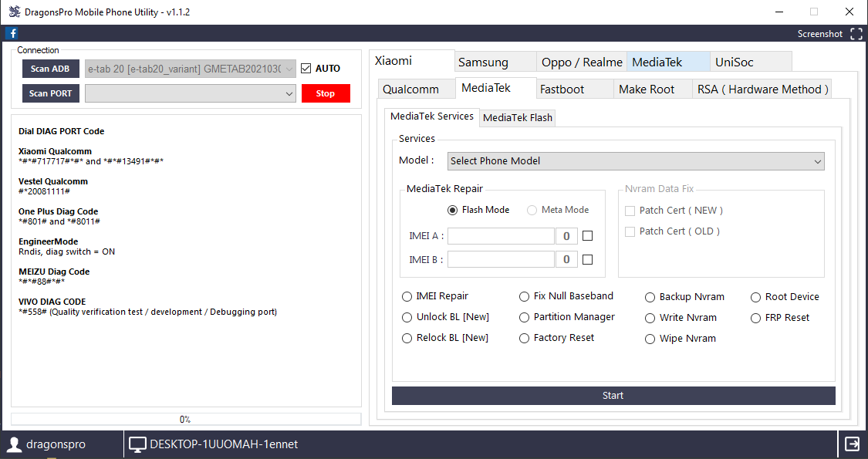Image resolution: width=868 pixels, height=459 pixels.
Task: Open the Qualcomm sub-tab
Action: (417, 89)
